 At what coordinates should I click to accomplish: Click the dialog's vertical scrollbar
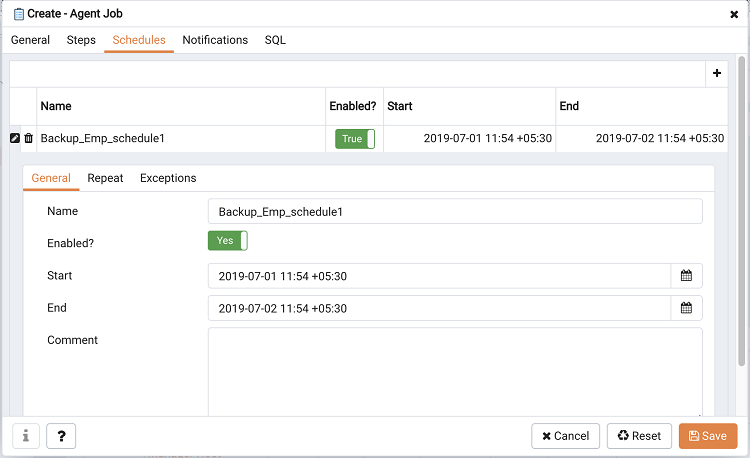coord(741,210)
